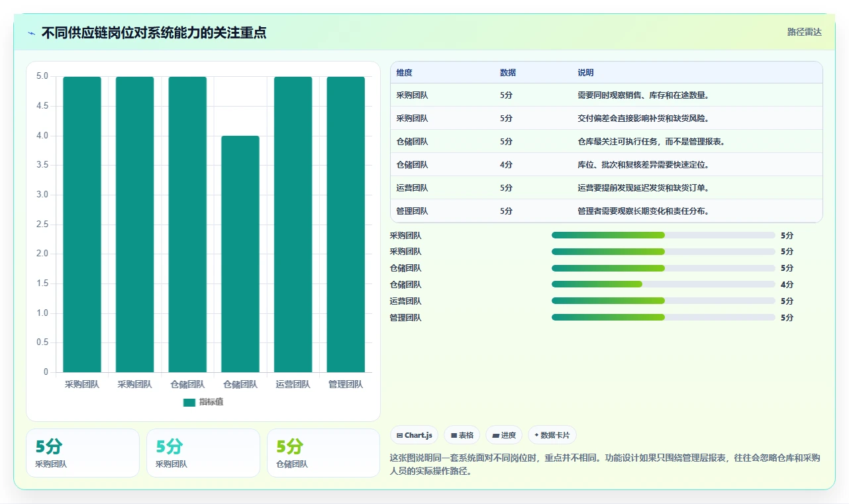Toggle the 指标值 legend color box
849x504 pixels.
pos(189,402)
